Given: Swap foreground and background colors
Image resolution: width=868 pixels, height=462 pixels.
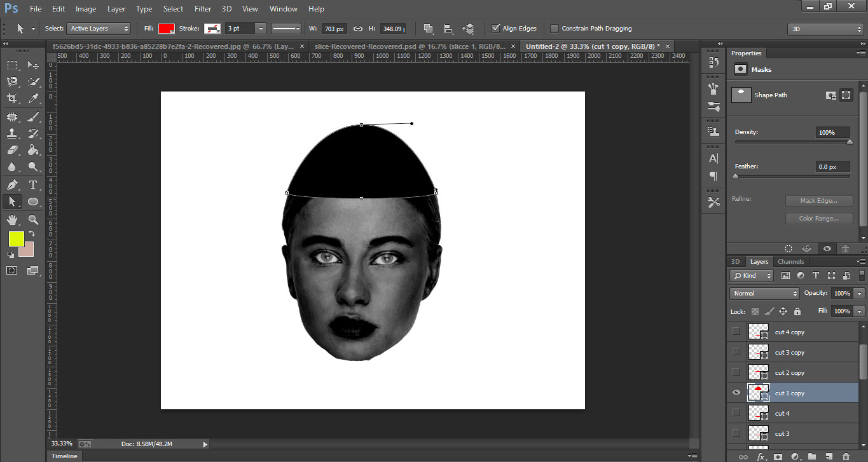Looking at the screenshot, I should tap(32, 234).
